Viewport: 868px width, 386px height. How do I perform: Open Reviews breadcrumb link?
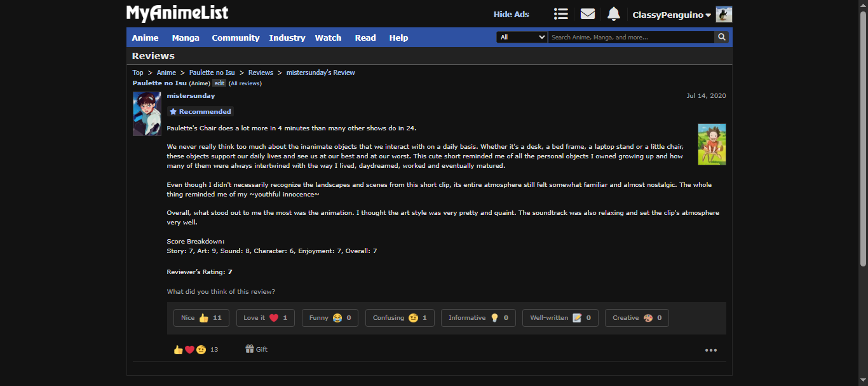point(261,72)
